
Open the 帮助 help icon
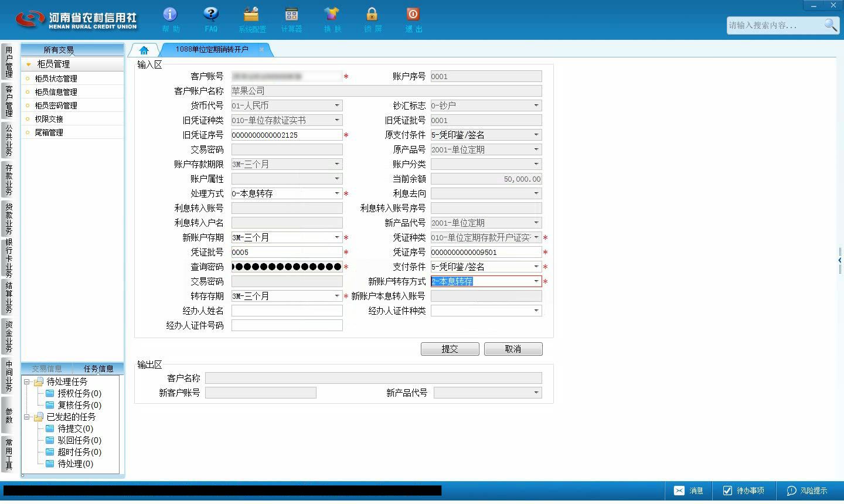click(170, 20)
